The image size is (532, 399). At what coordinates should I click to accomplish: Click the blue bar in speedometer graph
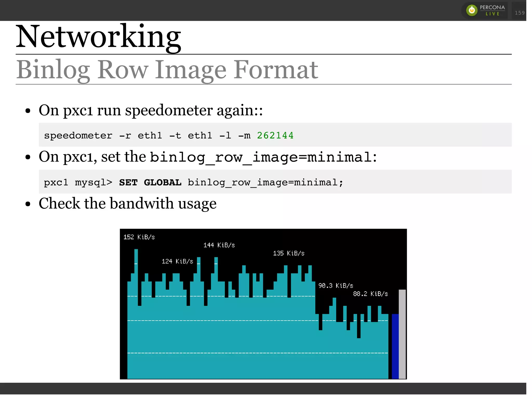coord(395,346)
